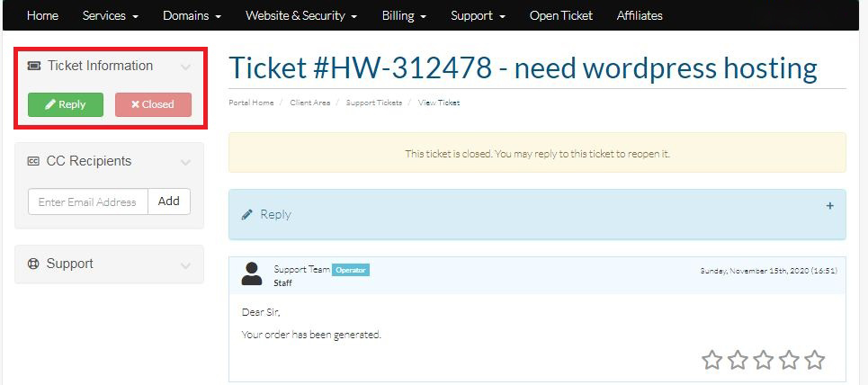
Task: Expand the Support sidebar panel chevron
Action: (185, 264)
